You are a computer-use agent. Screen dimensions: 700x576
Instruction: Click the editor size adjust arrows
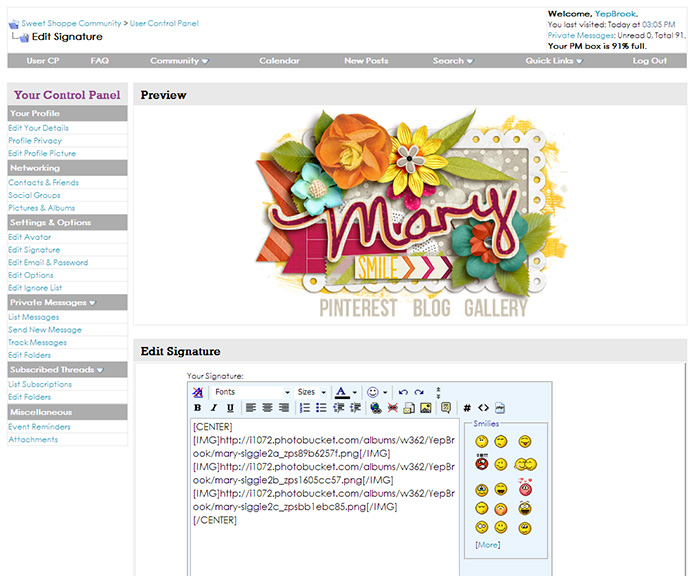click(x=438, y=392)
